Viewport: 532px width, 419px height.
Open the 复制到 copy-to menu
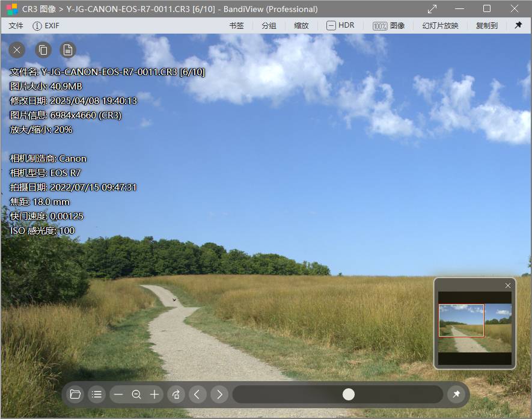(486, 26)
